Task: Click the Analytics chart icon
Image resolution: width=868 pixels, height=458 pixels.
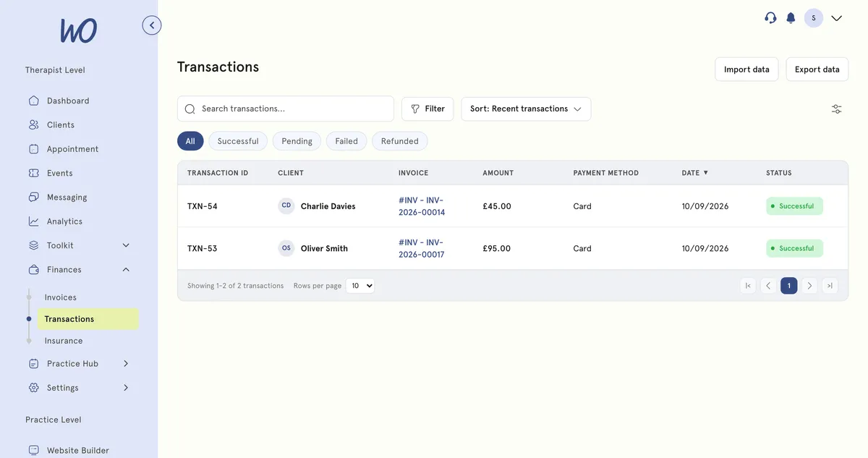Action: pyautogui.click(x=34, y=221)
